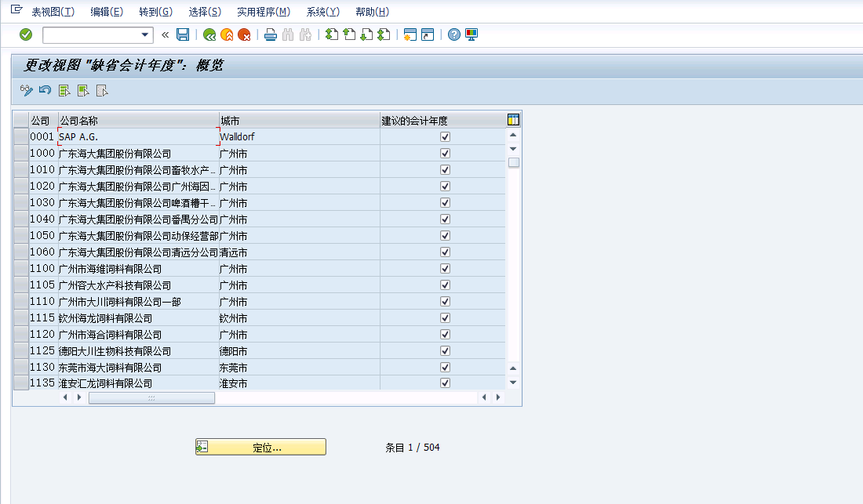Open the 转到(G) menu

point(156,12)
